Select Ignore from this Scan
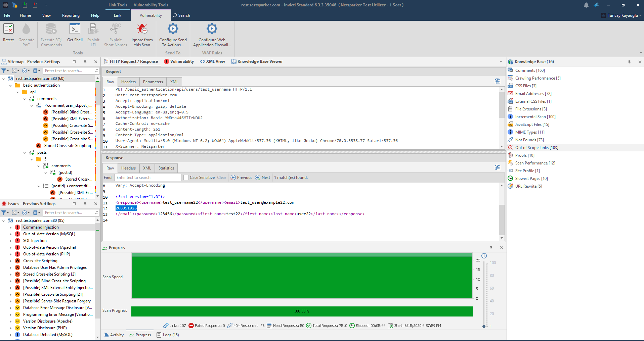The height and width of the screenshot is (341, 644). 142,35
